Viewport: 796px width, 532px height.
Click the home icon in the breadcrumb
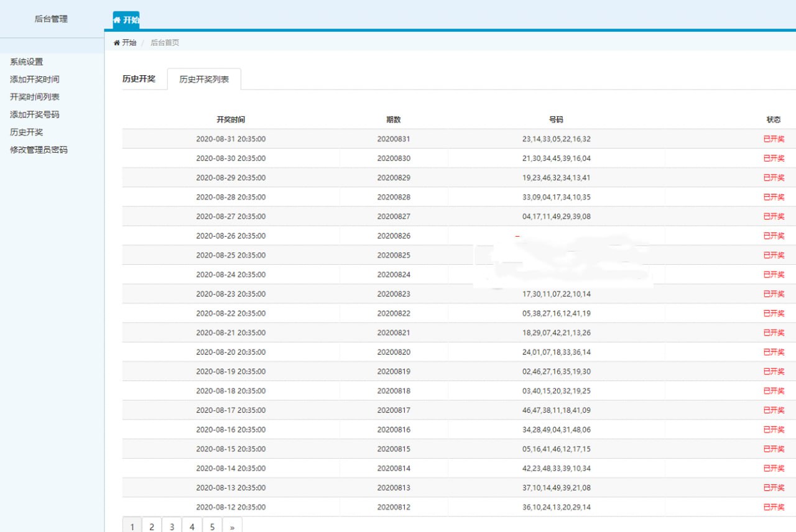(x=117, y=43)
